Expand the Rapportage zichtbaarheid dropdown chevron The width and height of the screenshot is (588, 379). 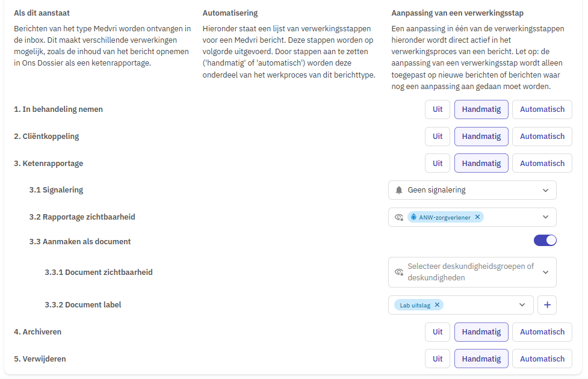pos(546,217)
